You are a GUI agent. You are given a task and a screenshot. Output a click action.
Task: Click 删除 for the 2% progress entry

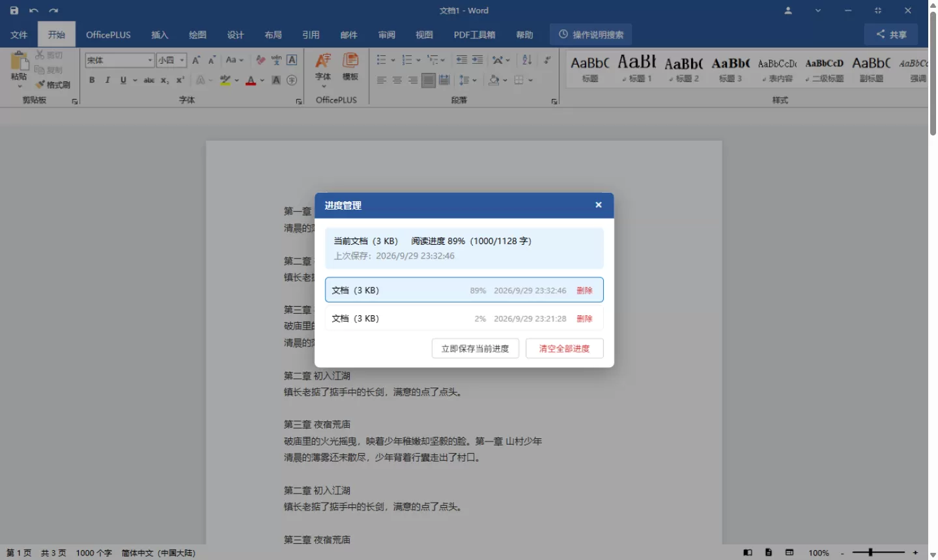click(585, 318)
